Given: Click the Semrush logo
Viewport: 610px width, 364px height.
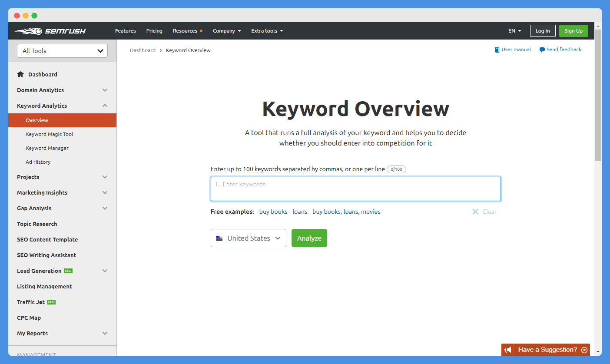Looking at the screenshot, I should (50, 31).
